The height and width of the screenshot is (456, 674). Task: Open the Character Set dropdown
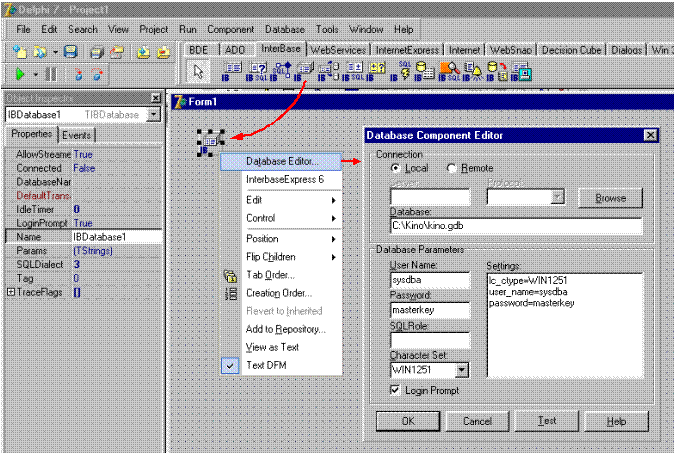click(x=462, y=370)
